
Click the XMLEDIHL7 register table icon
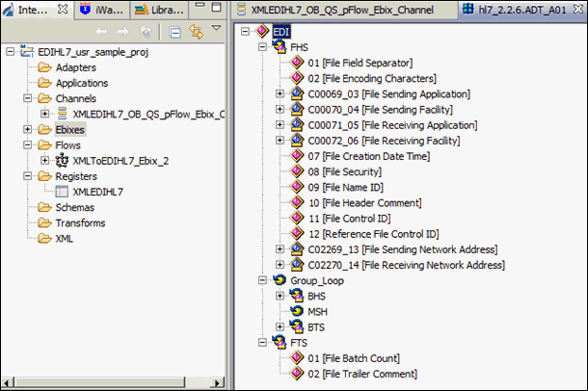pos(62,192)
